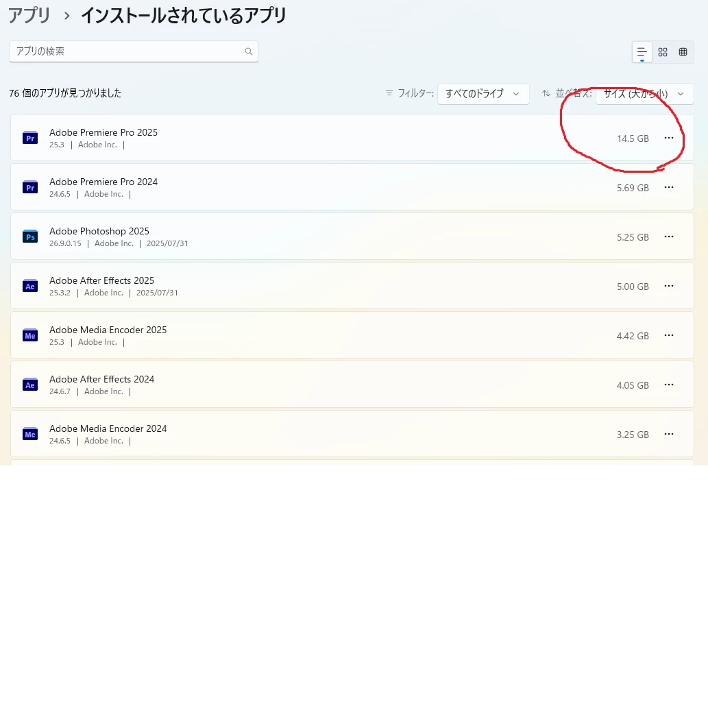The width and height of the screenshot is (708, 728).
Task: Select Adobe Media Encoder 2025 name
Action: (108, 330)
